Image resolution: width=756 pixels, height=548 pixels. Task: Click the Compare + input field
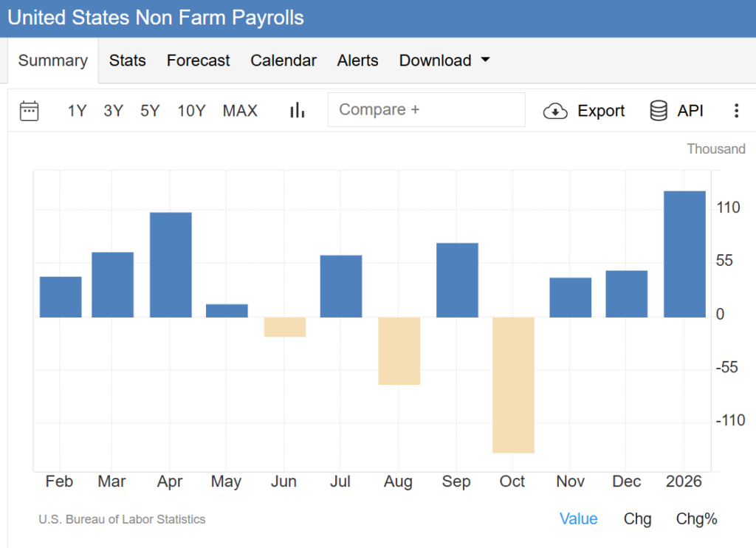click(x=426, y=110)
